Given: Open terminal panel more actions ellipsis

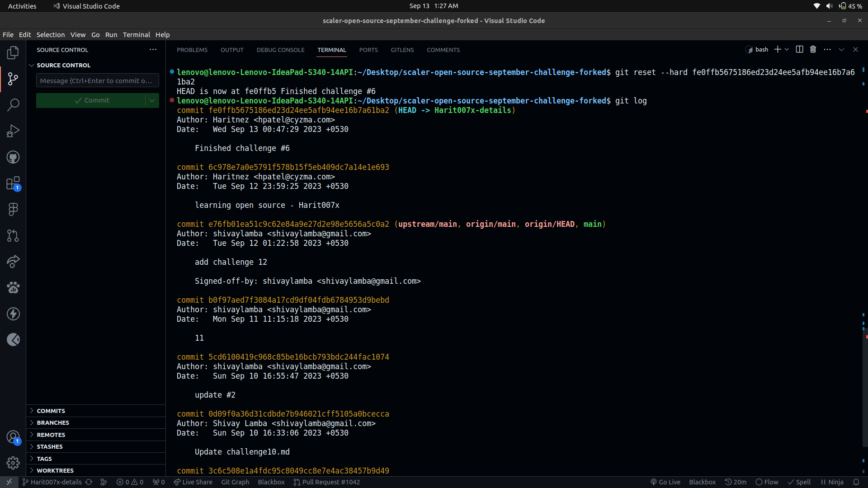Looking at the screenshot, I should pos(827,50).
